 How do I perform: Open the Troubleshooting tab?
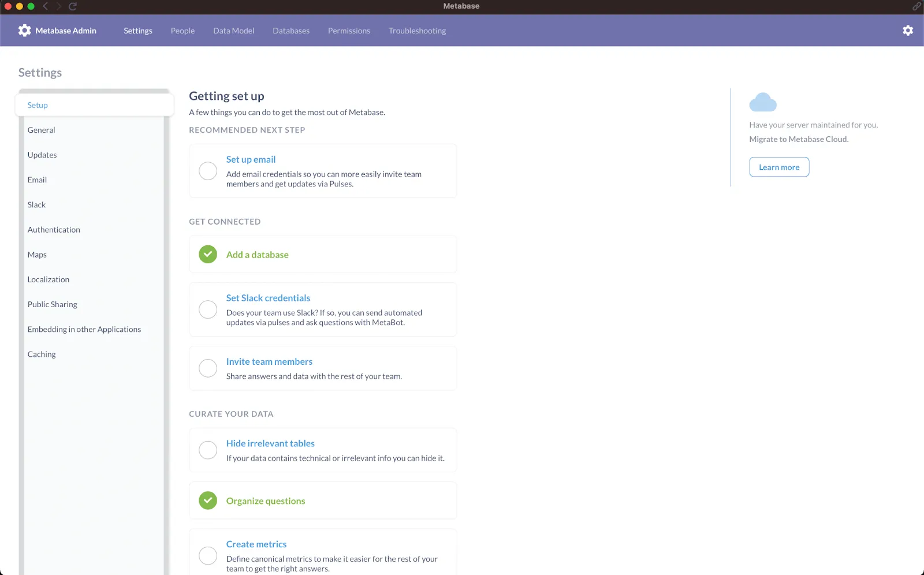[417, 31]
